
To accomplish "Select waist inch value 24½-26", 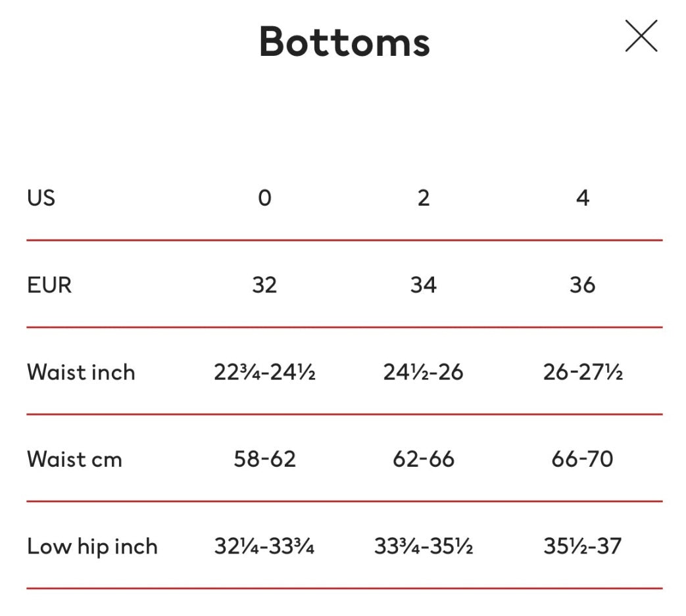I will (x=424, y=372).
